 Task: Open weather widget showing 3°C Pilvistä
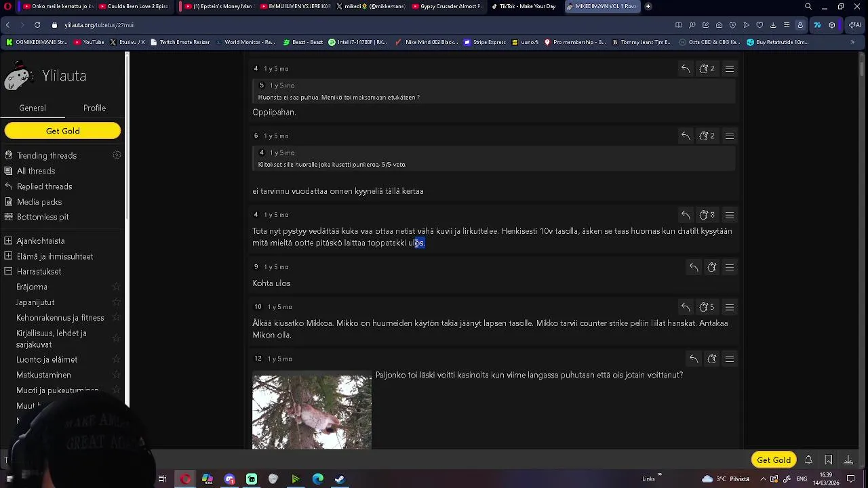pyautogui.click(x=726, y=479)
